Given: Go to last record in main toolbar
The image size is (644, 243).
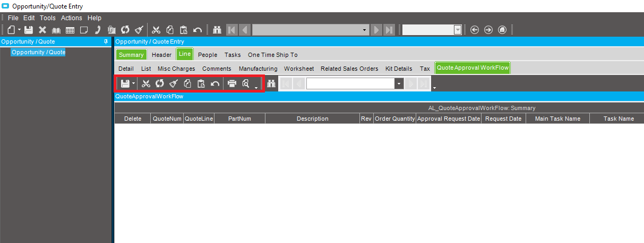Looking at the screenshot, I should pos(389,30).
